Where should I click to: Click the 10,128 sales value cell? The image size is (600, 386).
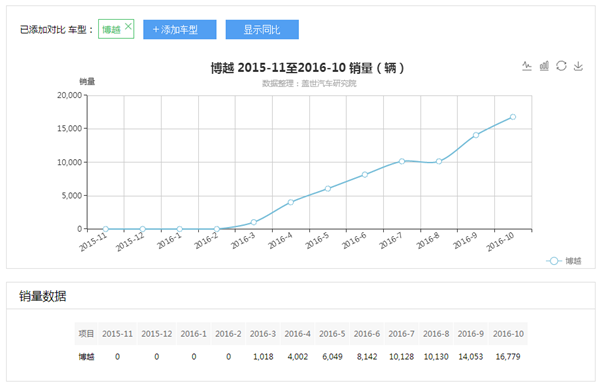click(x=401, y=357)
